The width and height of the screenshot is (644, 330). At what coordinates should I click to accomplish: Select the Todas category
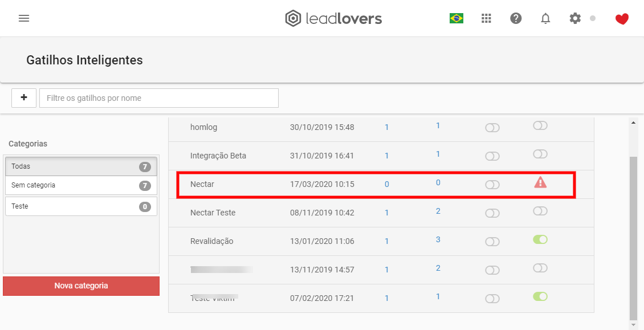click(81, 166)
